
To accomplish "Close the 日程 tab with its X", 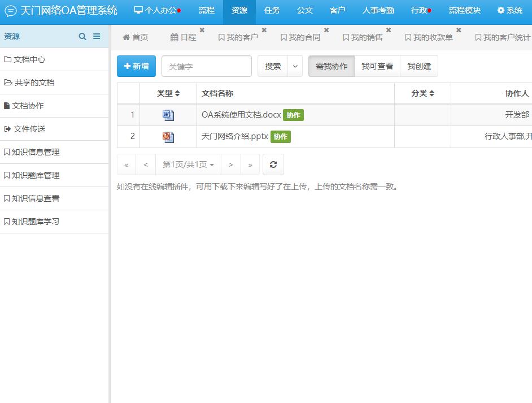I will (x=202, y=30).
